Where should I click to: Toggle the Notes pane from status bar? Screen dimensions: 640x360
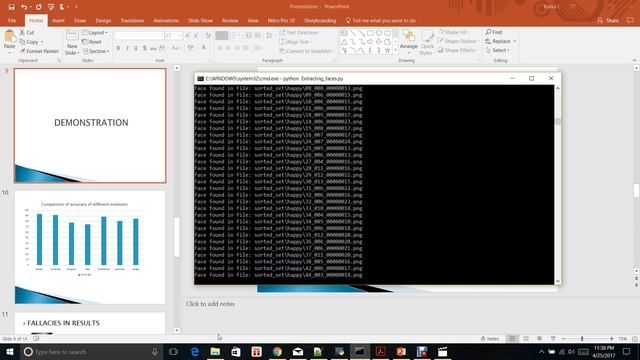(x=490, y=339)
